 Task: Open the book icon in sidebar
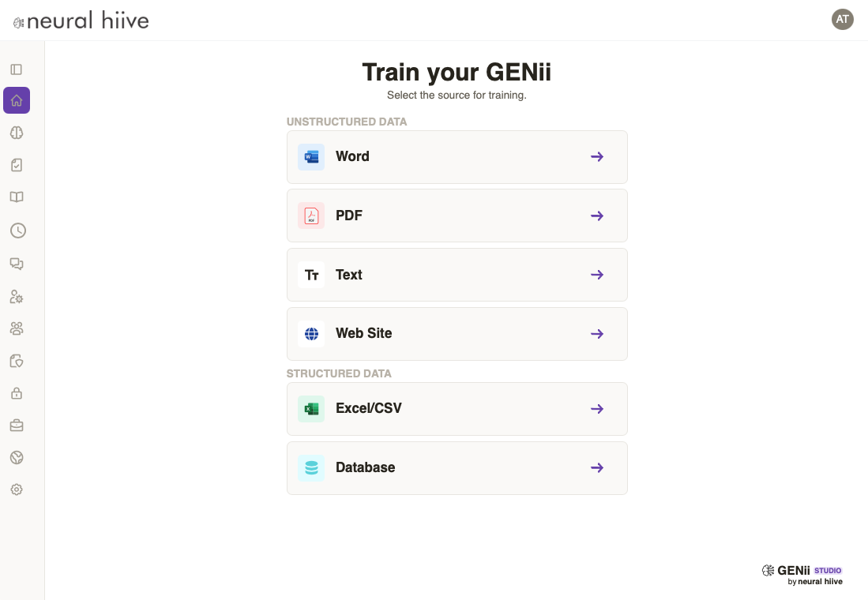coord(17,197)
